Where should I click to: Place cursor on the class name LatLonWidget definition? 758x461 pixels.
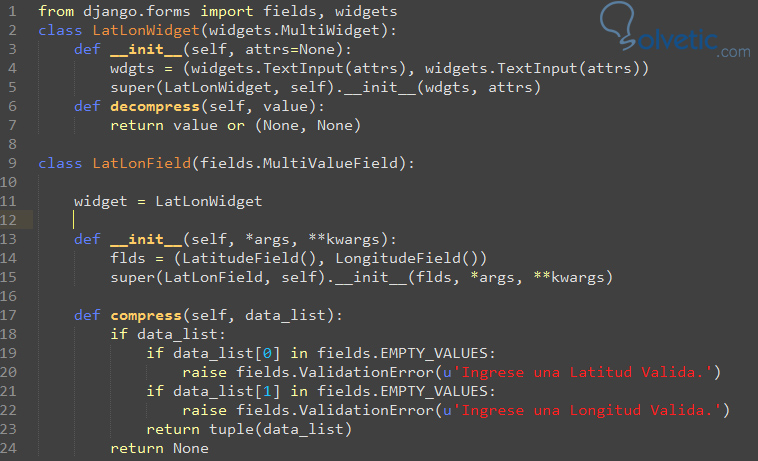pos(137,29)
